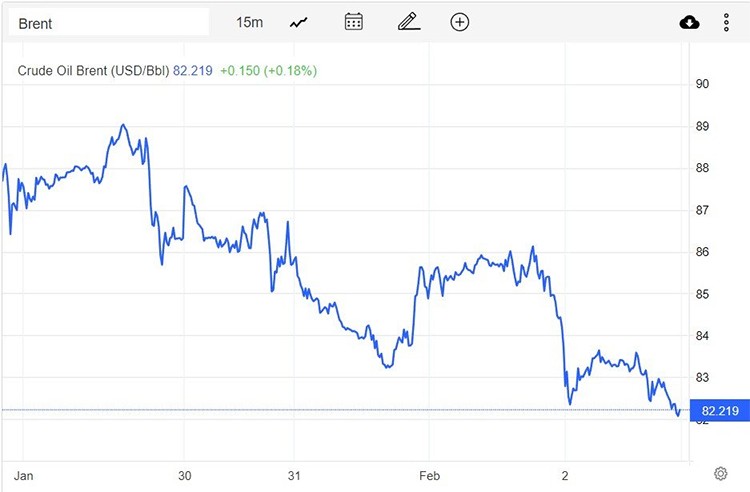Open the 15m interval dropdown
This screenshot has width=750, height=492.
(250, 22)
